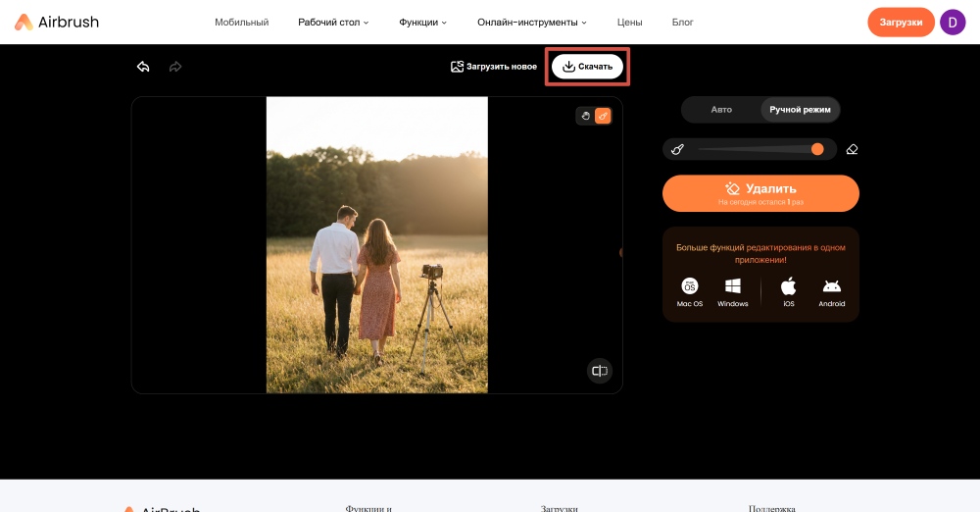Open the Блог page
The height and width of the screenshot is (512, 980).
pyautogui.click(x=682, y=22)
